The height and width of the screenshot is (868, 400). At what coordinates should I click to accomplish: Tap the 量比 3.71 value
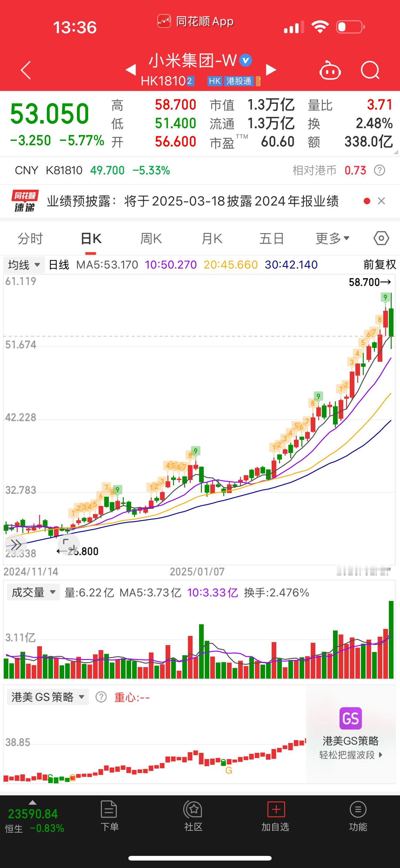point(380,105)
